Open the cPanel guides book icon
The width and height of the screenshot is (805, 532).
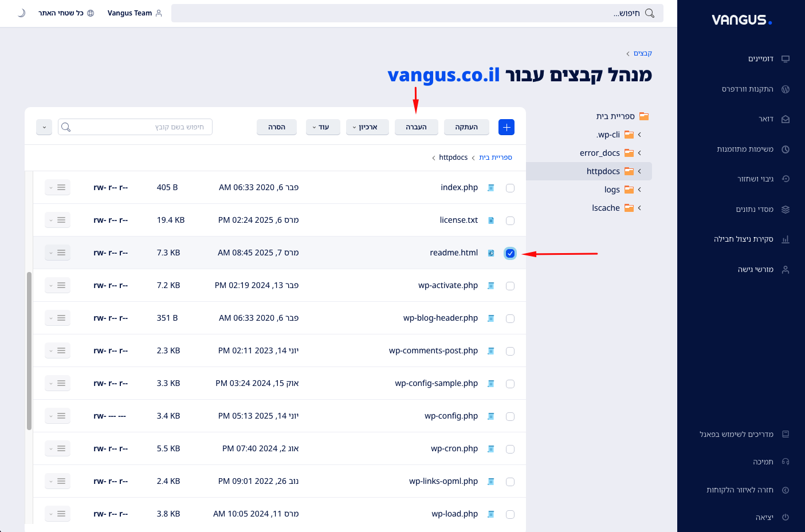(x=786, y=434)
